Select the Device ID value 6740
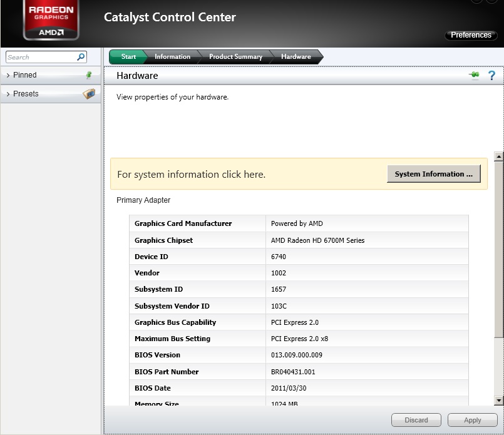 click(279, 257)
